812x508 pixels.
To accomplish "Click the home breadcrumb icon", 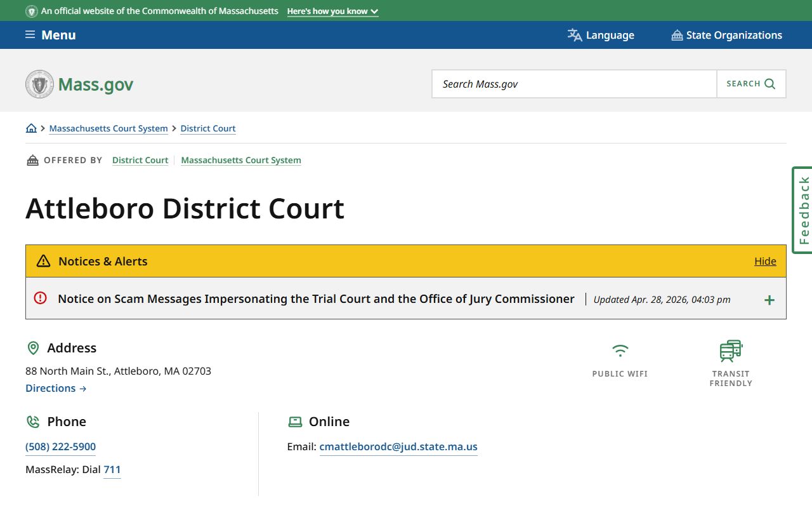I will 31,128.
